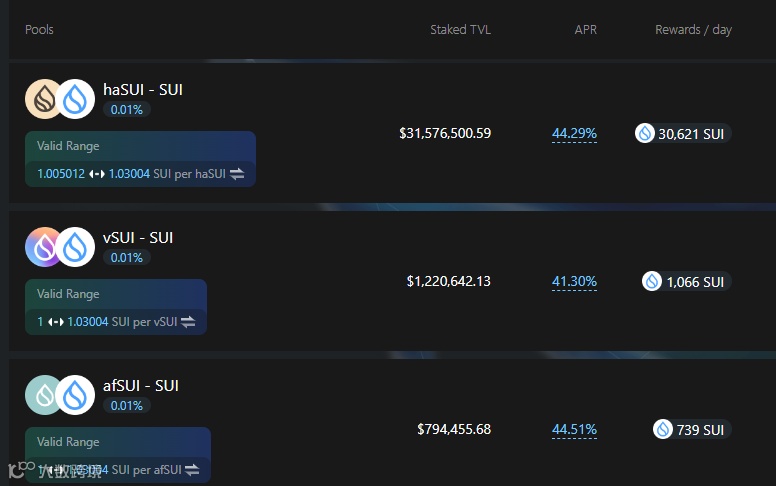Click the haSUI token icon
The image size is (776, 486).
pyautogui.click(x=44, y=99)
